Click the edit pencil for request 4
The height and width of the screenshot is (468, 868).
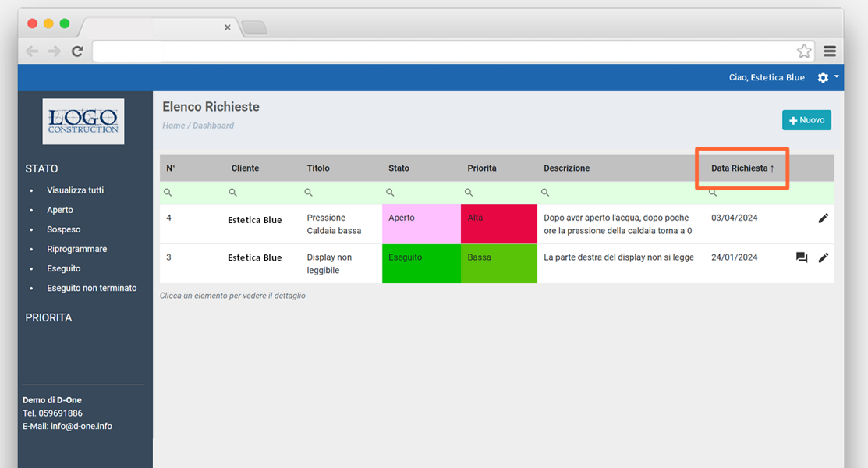(823, 218)
